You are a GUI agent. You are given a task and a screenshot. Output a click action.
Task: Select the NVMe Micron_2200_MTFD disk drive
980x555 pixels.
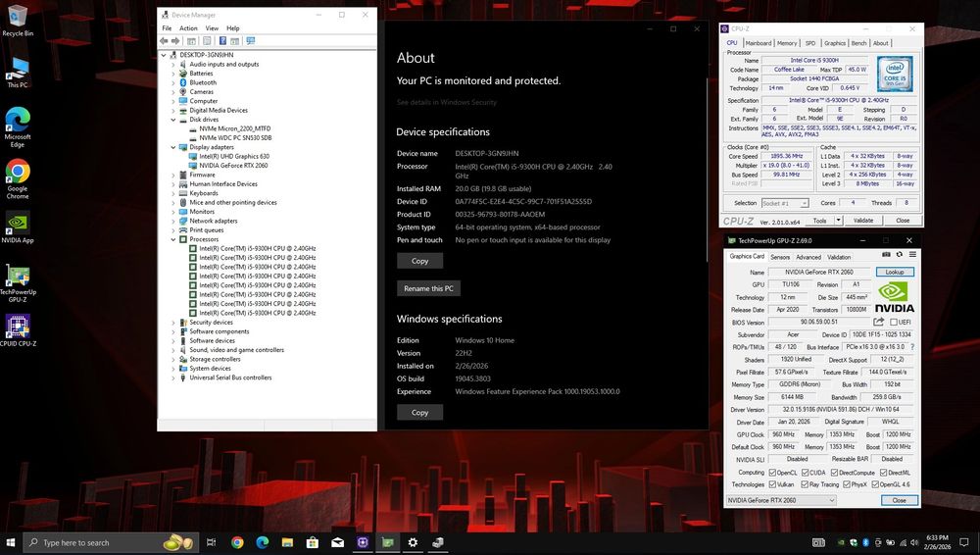[234, 128]
